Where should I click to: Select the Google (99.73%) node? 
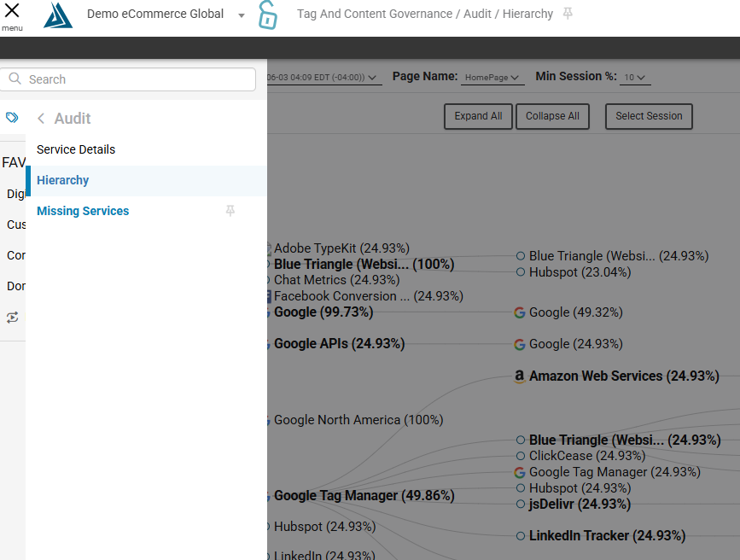coord(323,312)
